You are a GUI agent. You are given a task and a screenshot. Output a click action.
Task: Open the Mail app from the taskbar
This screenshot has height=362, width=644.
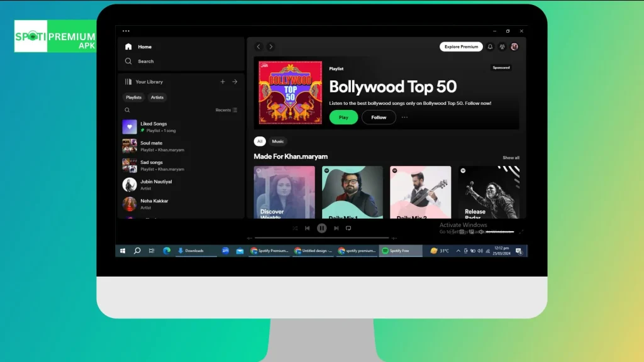click(240, 251)
